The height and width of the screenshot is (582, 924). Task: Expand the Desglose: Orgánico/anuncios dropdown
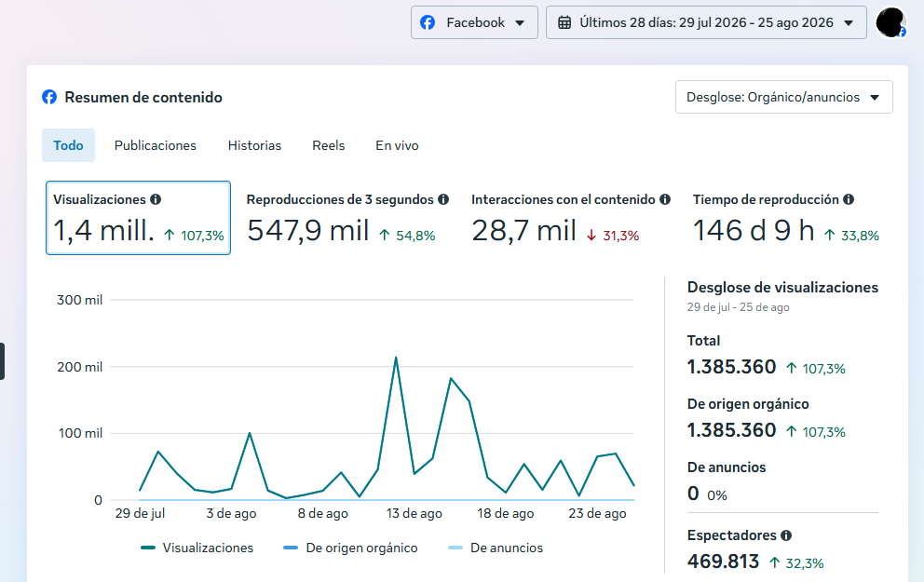783,97
